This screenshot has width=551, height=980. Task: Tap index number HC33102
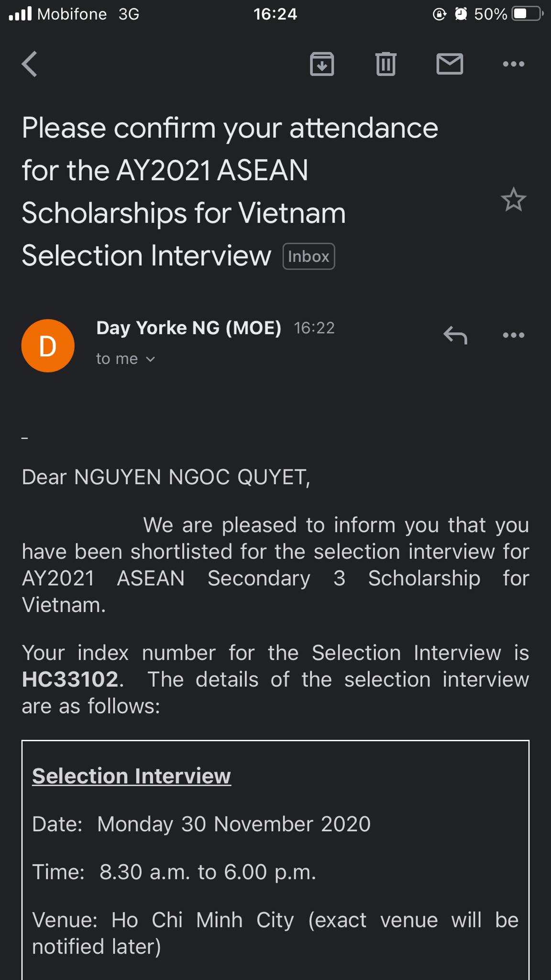coord(71,679)
